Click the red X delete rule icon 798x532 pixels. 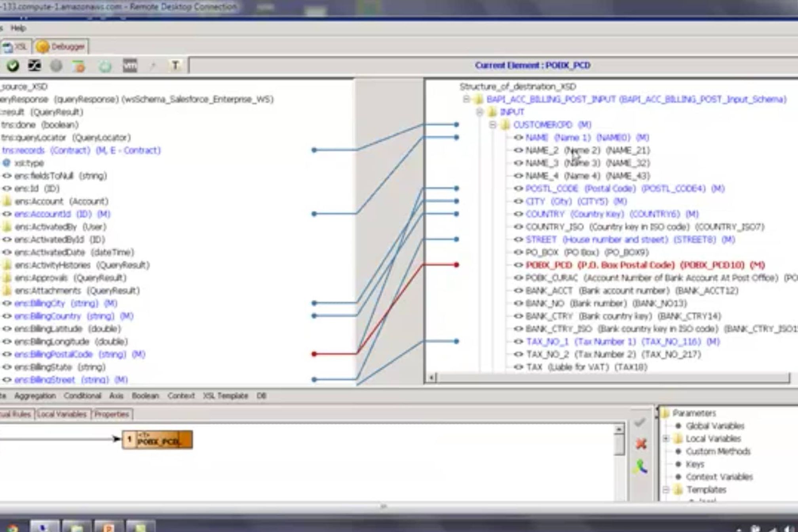[x=641, y=444]
